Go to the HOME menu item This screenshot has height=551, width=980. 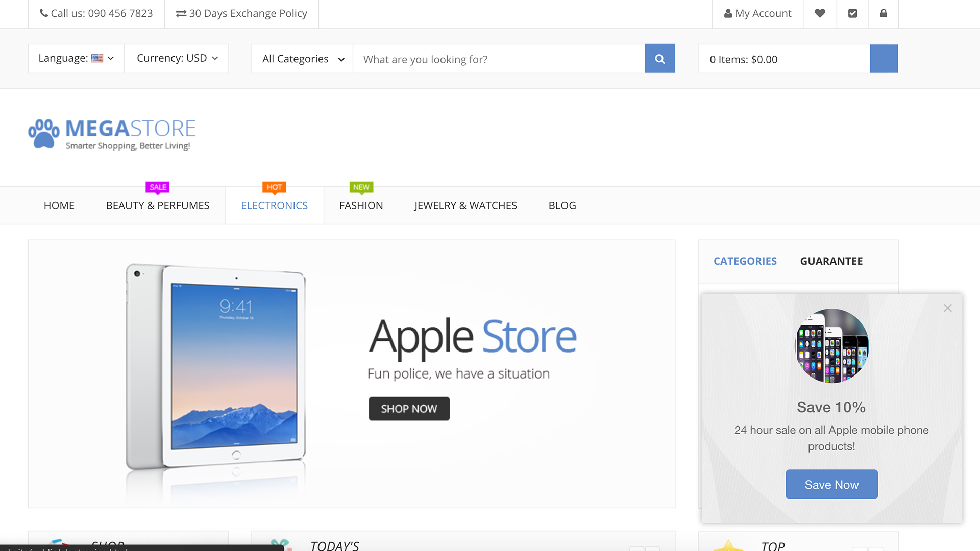click(x=59, y=206)
